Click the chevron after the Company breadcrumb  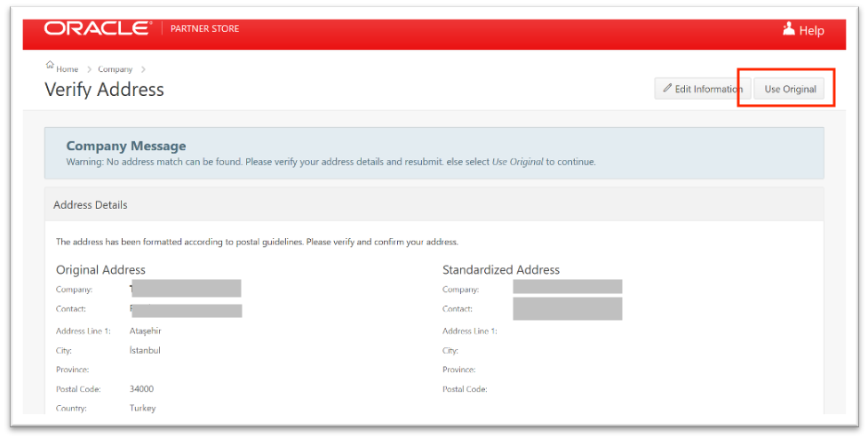click(x=143, y=69)
